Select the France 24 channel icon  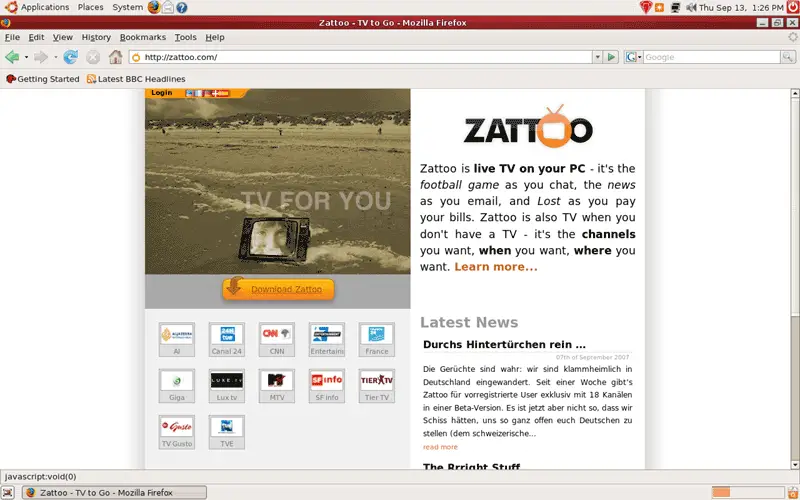point(377,339)
